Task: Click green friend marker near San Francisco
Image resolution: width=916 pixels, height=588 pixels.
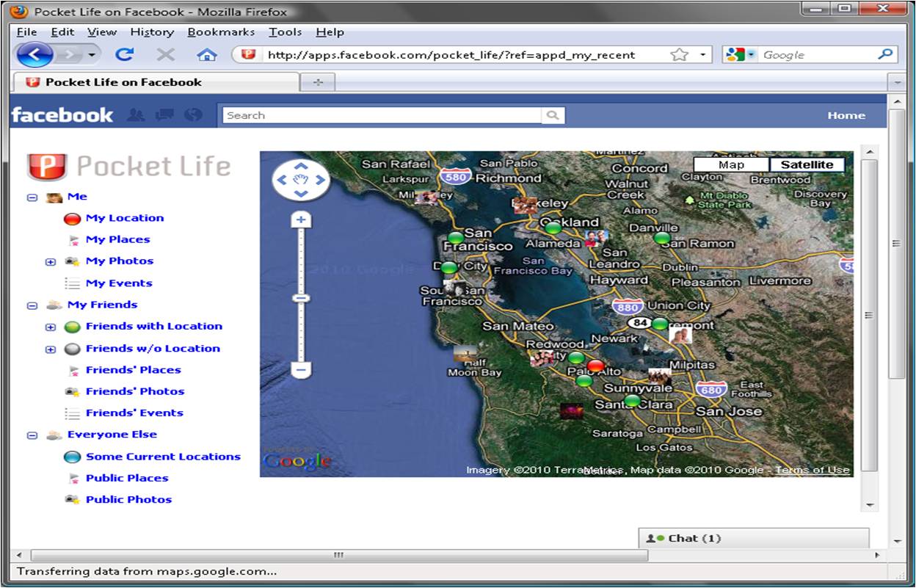Action: pyautogui.click(x=456, y=238)
